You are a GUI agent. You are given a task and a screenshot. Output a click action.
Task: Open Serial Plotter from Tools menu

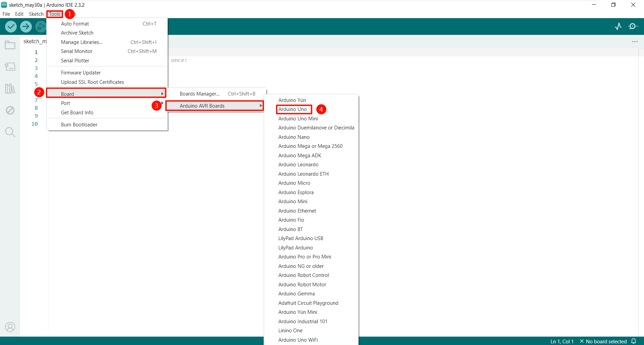point(107,61)
